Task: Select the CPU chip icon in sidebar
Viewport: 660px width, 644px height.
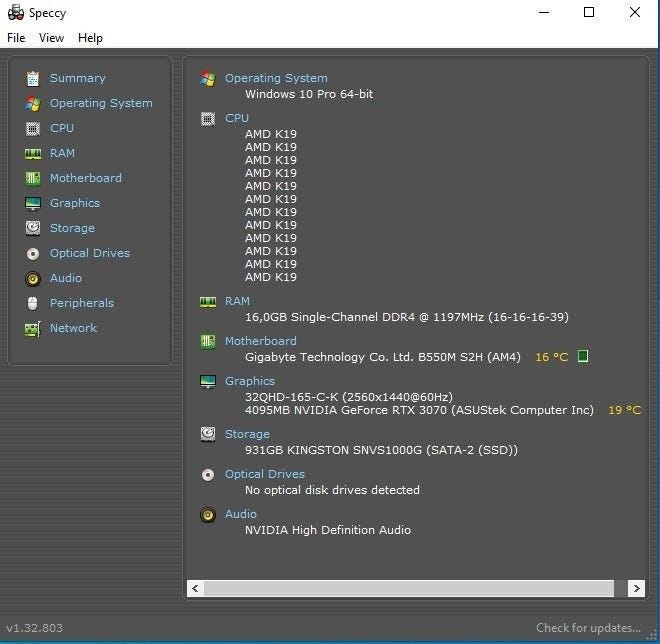Action: tap(33, 128)
